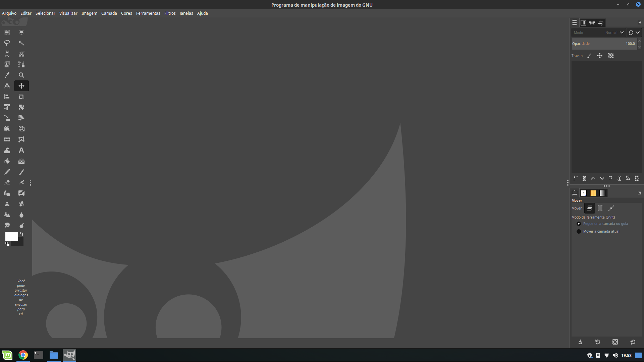Set Mover target to selection
This screenshot has width=644, height=362.
coord(600,208)
